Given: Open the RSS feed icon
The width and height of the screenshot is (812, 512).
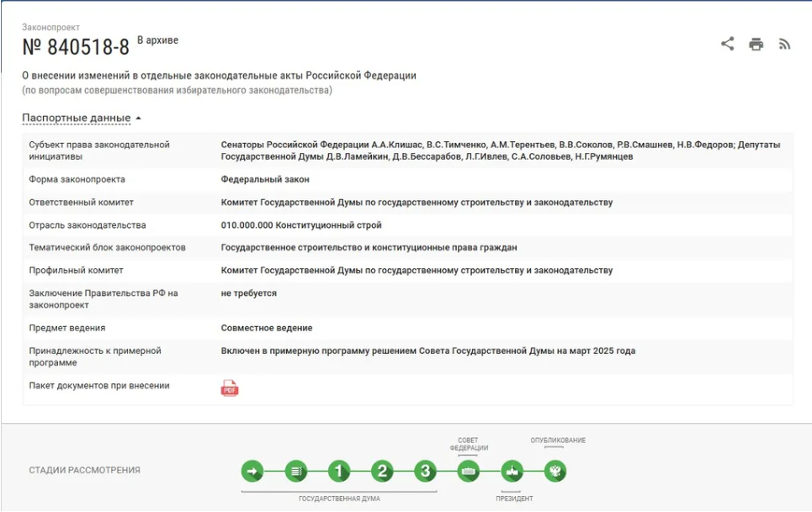Looking at the screenshot, I should (784, 45).
